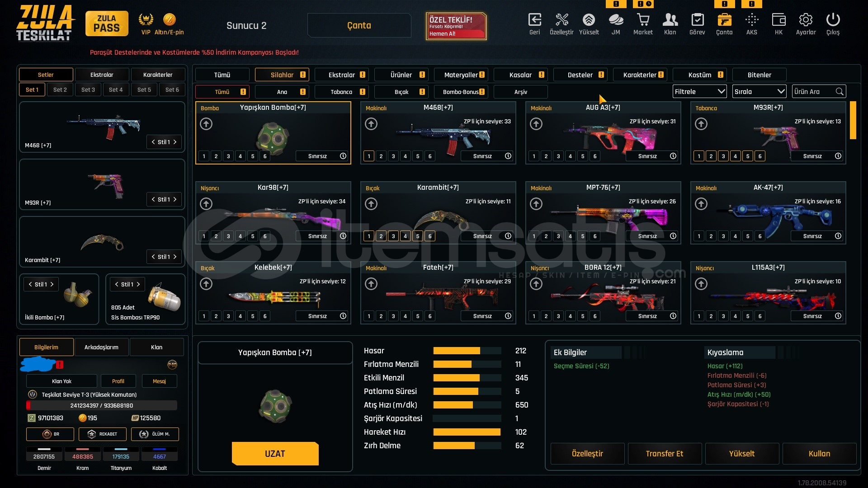Open the Çanta inventory icon in top bar

(724, 20)
